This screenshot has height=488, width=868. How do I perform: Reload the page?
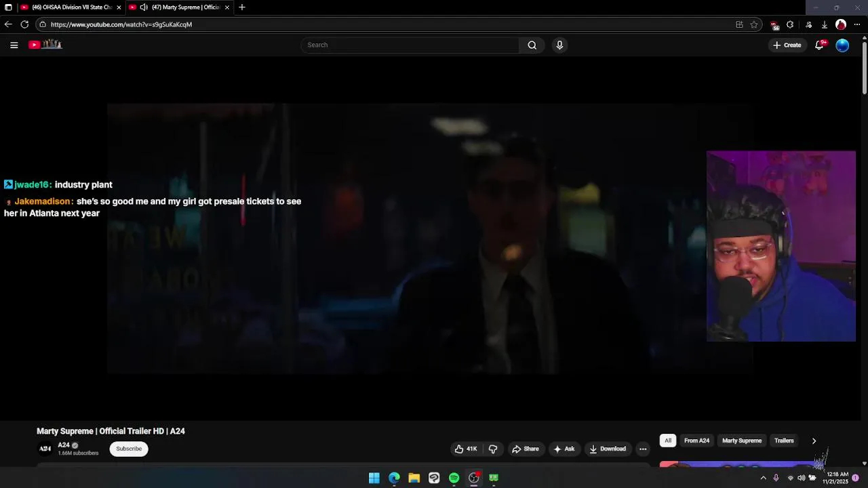(x=24, y=24)
